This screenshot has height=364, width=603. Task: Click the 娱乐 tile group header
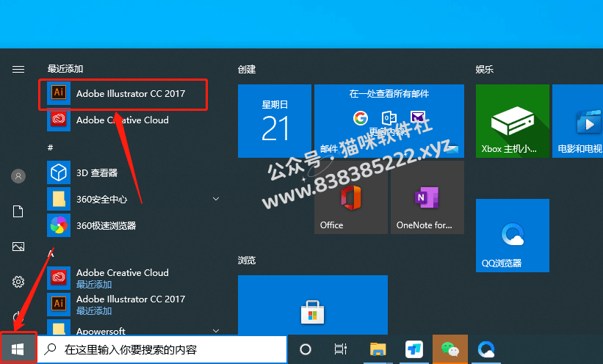click(485, 69)
